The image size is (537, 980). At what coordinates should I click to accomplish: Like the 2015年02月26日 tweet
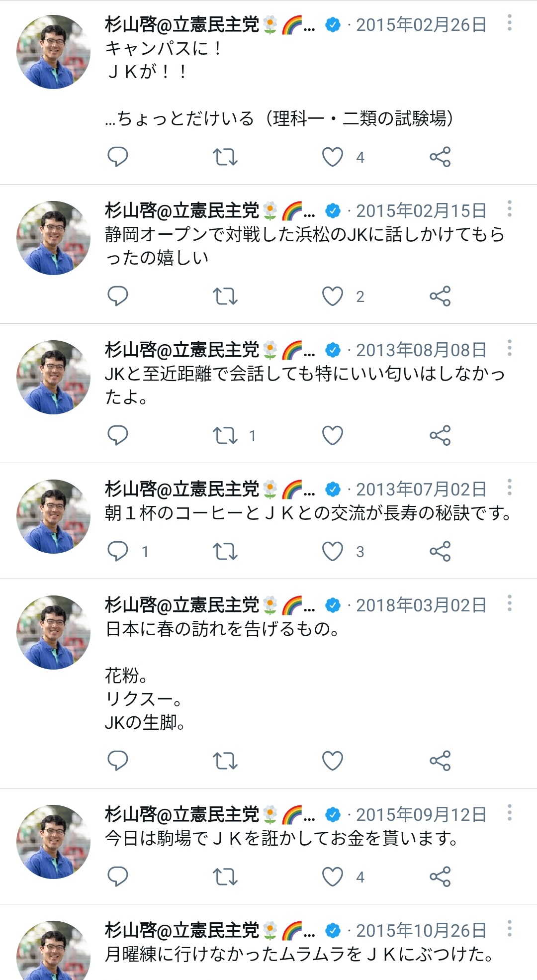pyautogui.click(x=333, y=157)
